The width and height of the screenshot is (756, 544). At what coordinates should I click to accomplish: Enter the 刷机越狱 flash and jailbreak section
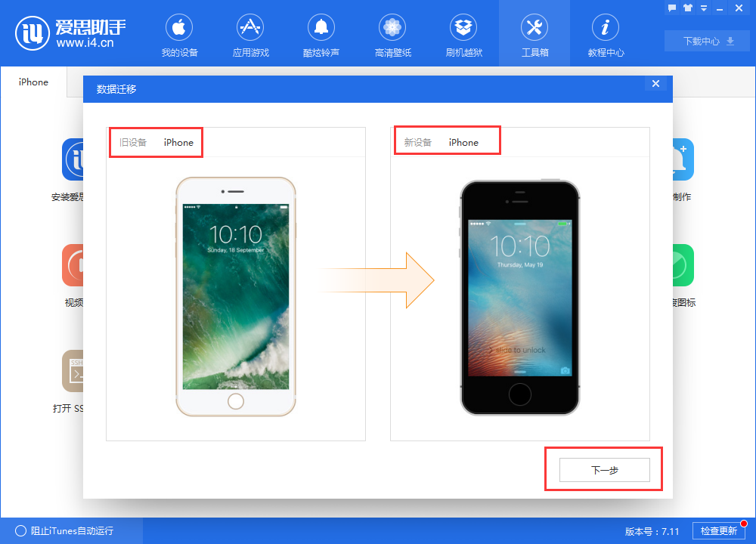pyautogui.click(x=463, y=34)
